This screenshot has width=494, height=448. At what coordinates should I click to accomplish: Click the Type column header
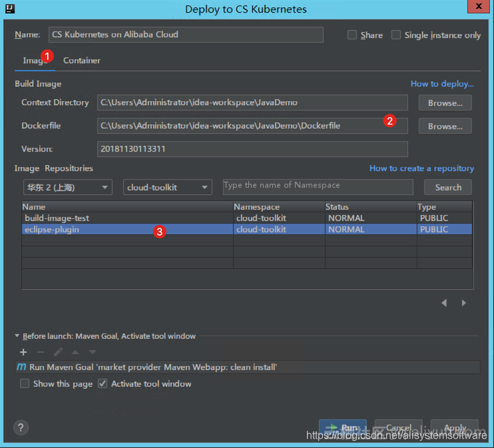coord(445,206)
